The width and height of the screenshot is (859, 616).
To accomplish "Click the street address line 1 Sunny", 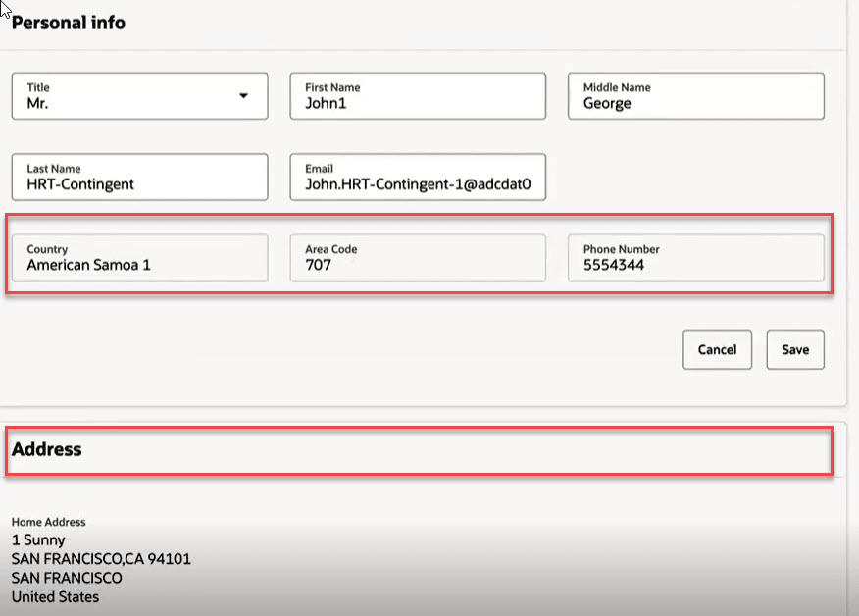I will [x=37, y=539].
